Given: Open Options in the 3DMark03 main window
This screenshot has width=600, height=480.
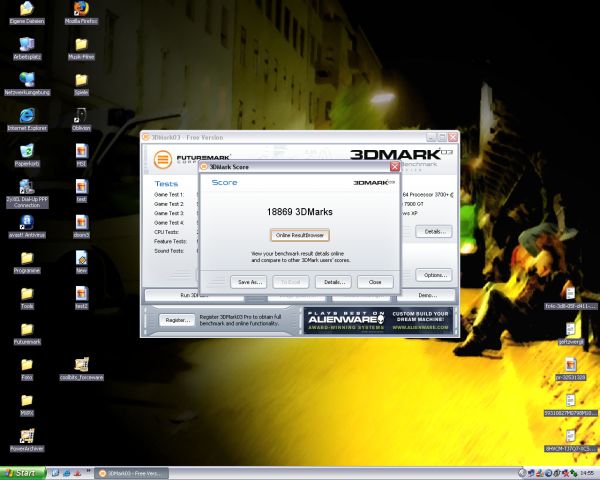Looking at the screenshot, I should click(x=434, y=275).
